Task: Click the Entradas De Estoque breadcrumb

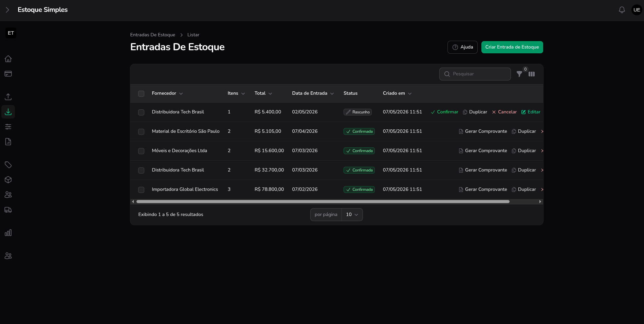Action: [x=153, y=35]
